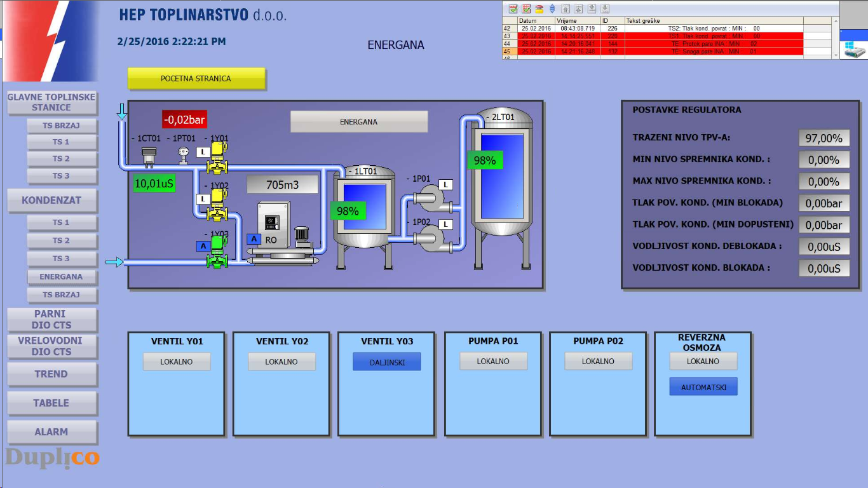The height and width of the screenshot is (488, 868).
Task: Go to POCETNA STRANICA home page
Action: coord(196,79)
